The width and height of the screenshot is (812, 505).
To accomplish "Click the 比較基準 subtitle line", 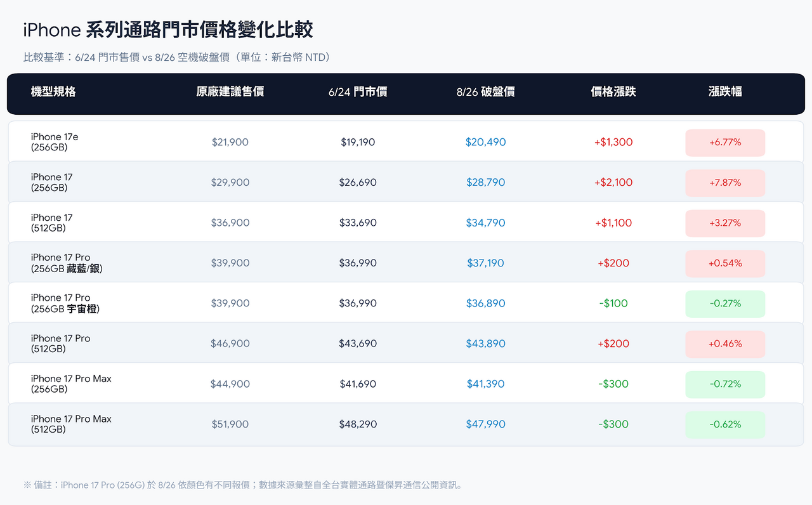I will pos(177,58).
